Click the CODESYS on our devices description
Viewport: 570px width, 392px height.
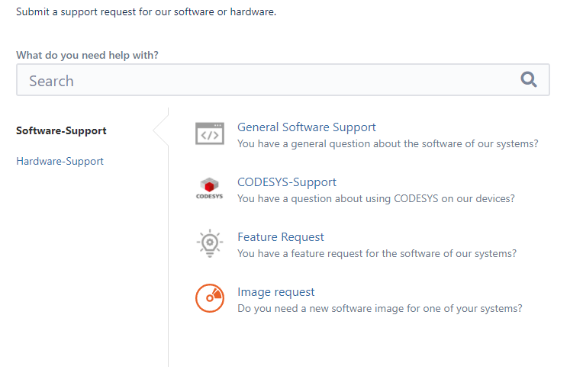(x=376, y=199)
